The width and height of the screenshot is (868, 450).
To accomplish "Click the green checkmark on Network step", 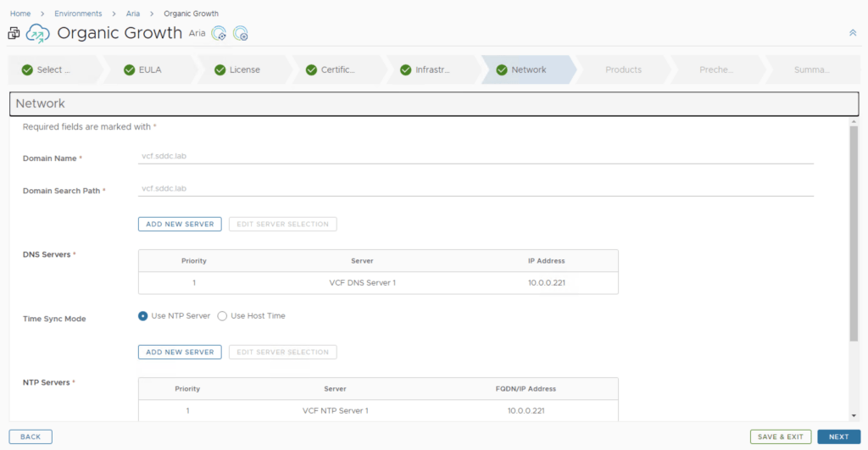I will pyautogui.click(x=502, y=69).
